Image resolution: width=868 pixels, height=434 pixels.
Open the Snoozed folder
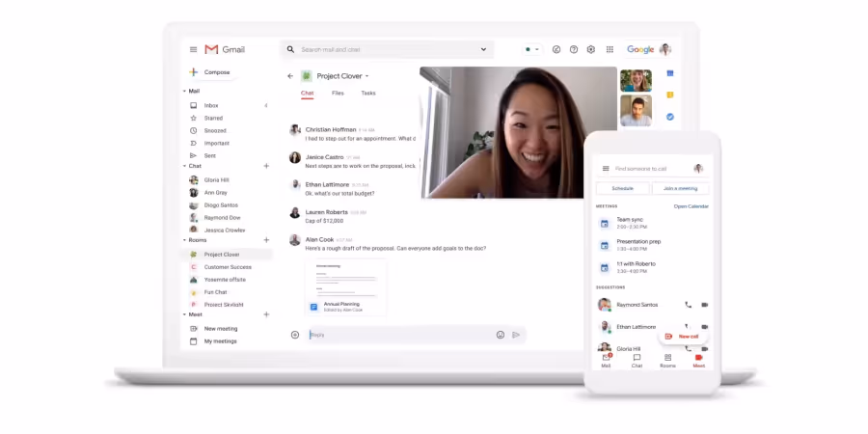(215, 130)
